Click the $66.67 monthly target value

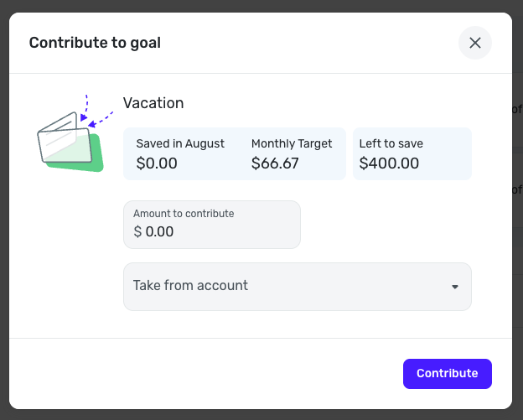point(275,163)
